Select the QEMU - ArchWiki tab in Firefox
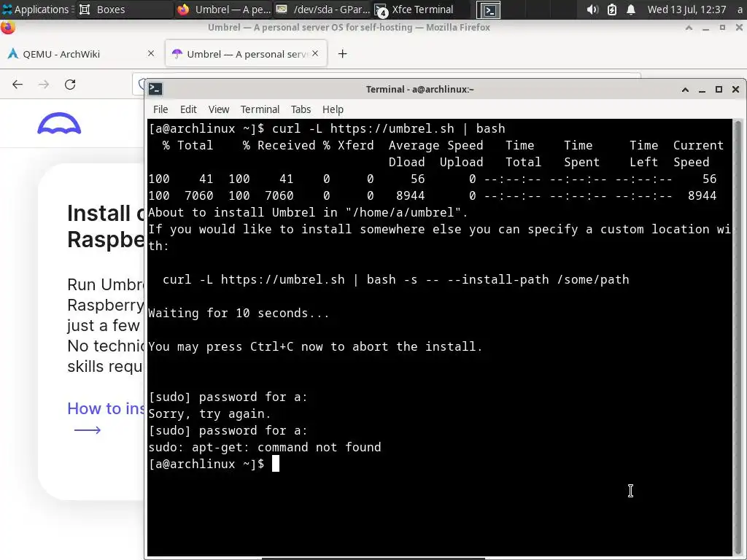Image resolution: width=747 pixels, height=560 pixels. pyautogui.click(x=81, y=54)
